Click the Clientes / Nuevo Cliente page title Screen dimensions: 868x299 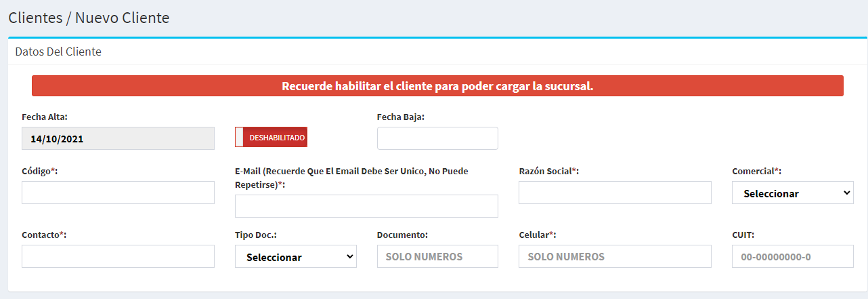pyautogui.click(x=89, y=18)
